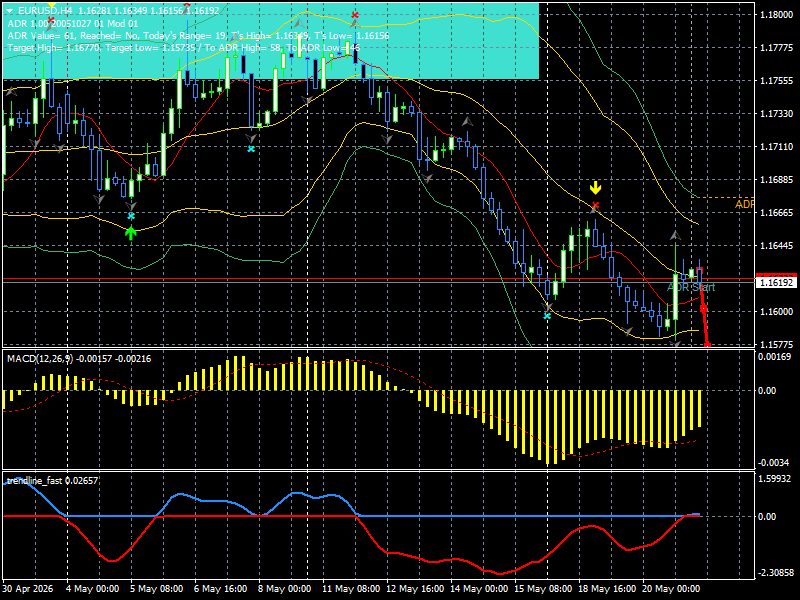Click the 11 May 08:00 time label
The width and height of the screenshot is (800, 600).
click(x=351, y=589)
